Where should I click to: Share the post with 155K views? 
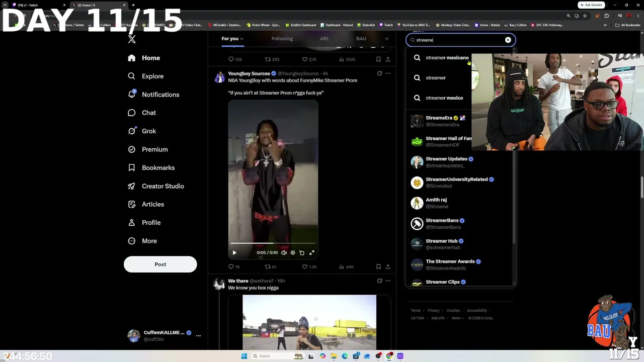point(388,59)
